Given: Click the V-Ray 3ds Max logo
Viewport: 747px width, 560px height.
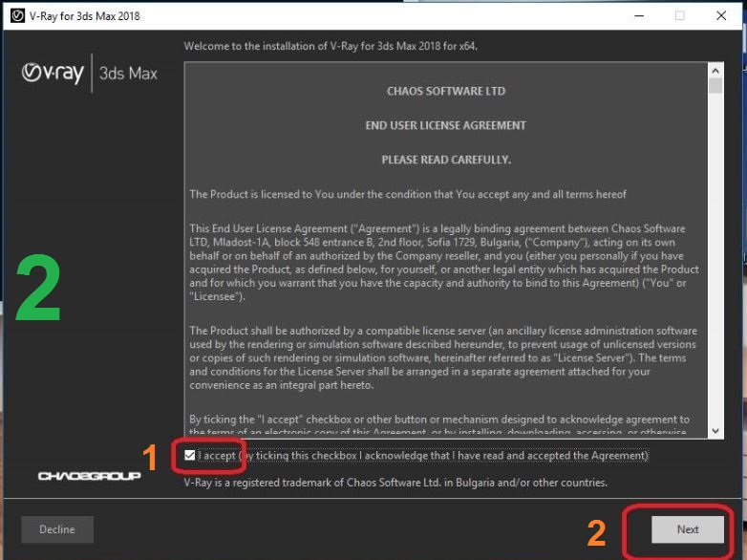Looking at the screenshot, I should pyautogui.click(x=89, y=73).
